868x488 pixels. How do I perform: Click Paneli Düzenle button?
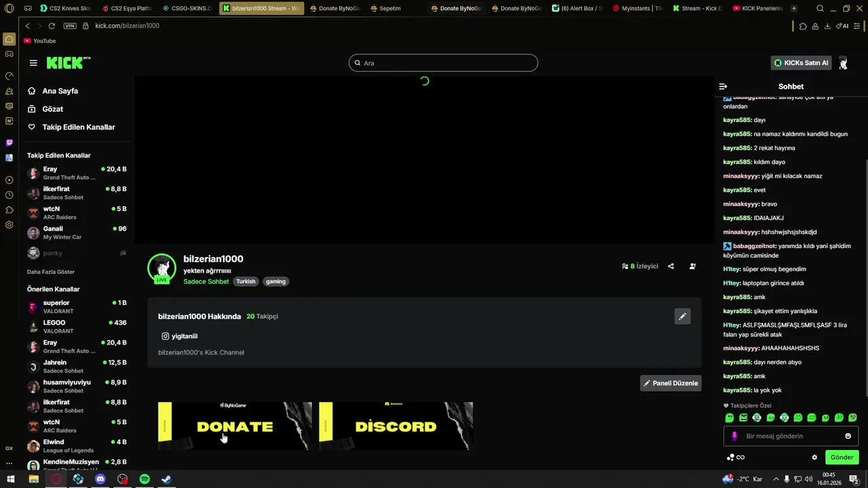[x=671, y=383]
